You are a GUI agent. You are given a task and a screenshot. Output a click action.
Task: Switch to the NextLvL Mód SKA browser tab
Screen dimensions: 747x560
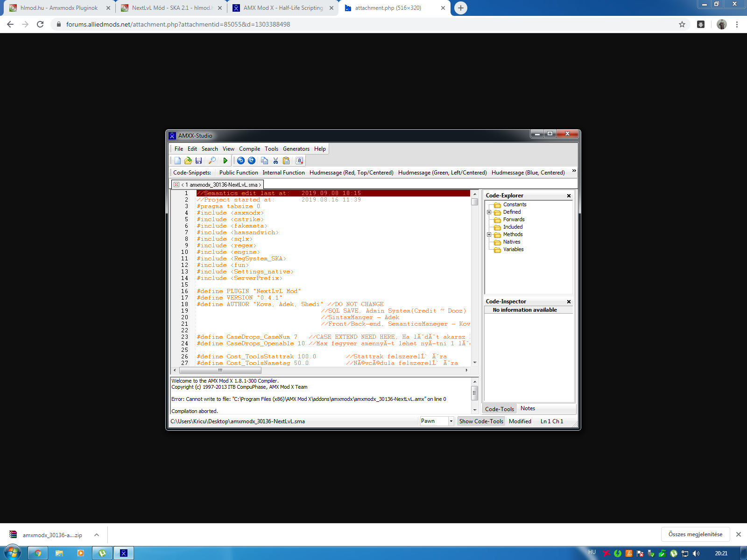(171, 8)
